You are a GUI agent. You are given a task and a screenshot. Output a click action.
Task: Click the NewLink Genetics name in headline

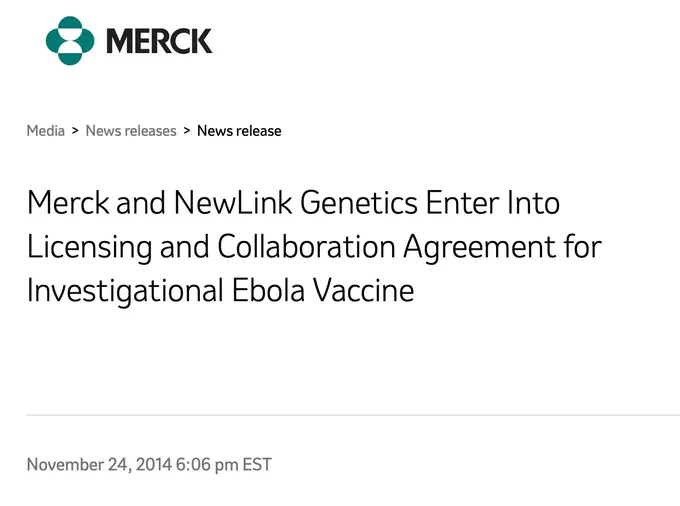(296, 202)
